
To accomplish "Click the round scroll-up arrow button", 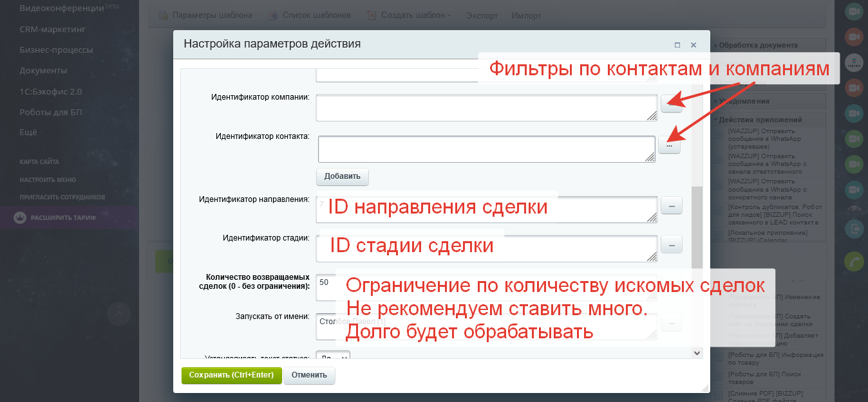I will pos(119,314).
